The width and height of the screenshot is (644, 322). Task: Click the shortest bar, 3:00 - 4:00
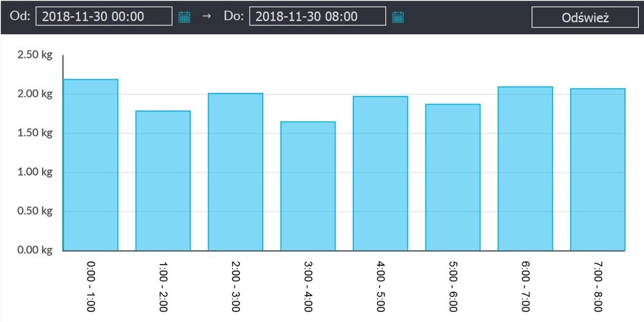pos(308,185)
